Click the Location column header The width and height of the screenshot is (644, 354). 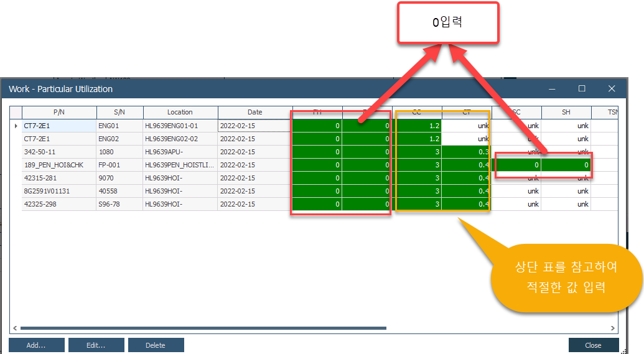pos(180,113)
